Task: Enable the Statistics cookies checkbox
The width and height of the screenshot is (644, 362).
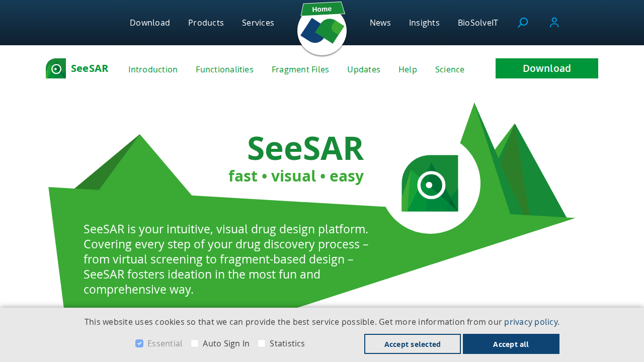Action: tap(262, 343)
